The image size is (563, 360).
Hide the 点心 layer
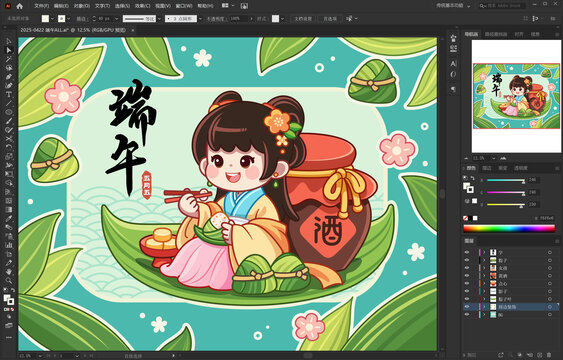click(467, 283)
